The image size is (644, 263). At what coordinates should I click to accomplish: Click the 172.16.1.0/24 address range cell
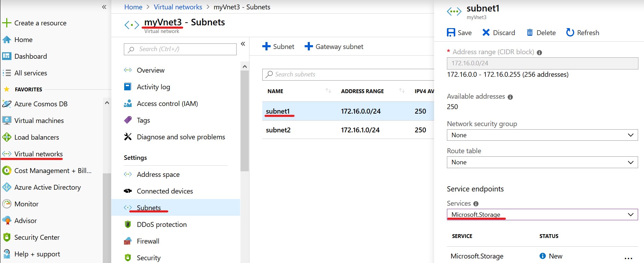(360, 130)
